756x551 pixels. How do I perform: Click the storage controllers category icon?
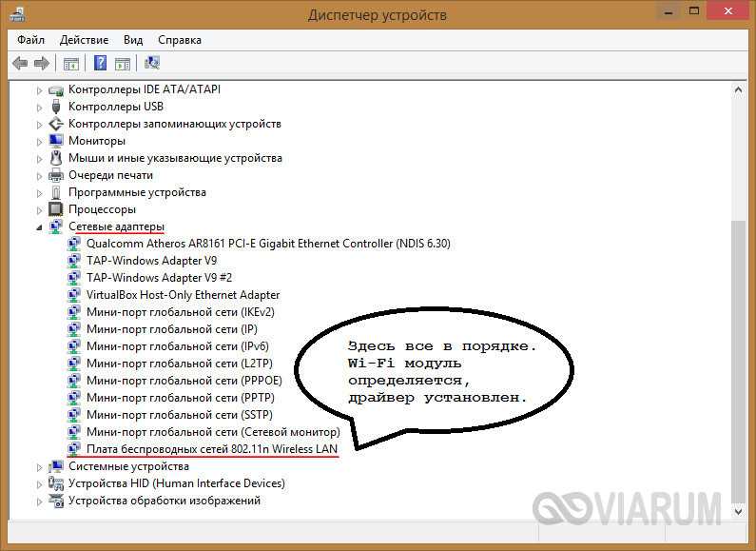click(x=56, y=124)
